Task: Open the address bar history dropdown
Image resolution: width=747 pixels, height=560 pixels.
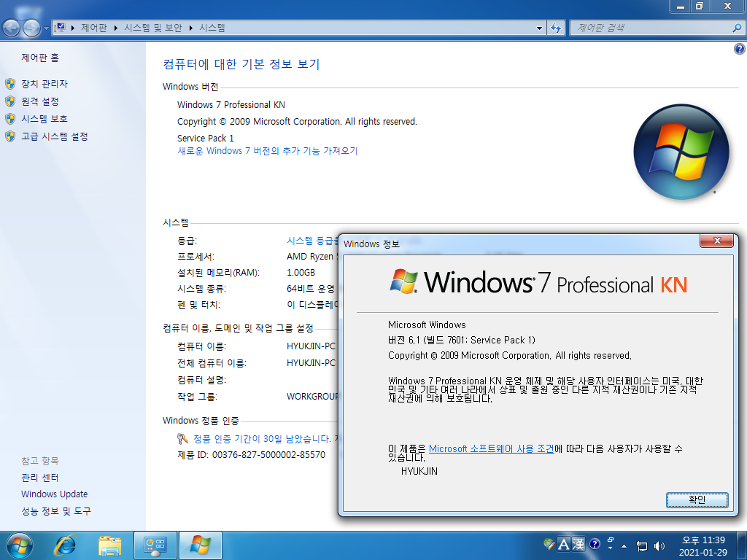Action: 539,28
